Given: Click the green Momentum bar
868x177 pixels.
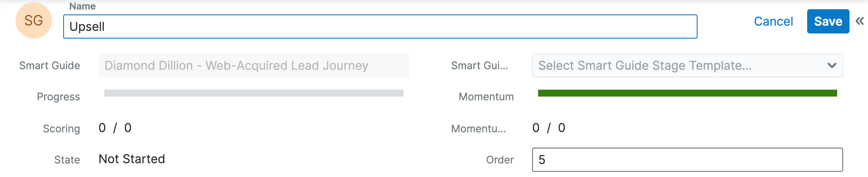Looking at the screenshot, I should [687, 93].
